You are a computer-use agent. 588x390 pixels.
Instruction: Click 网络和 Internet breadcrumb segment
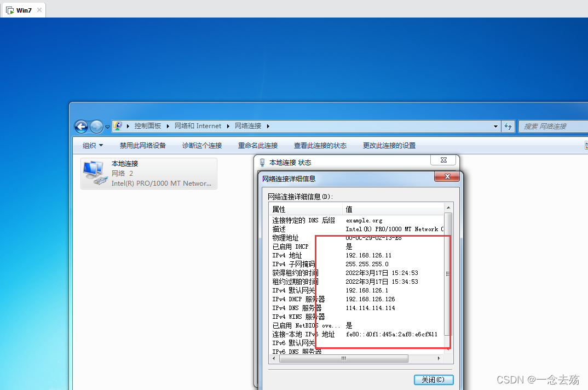point(198,126)
